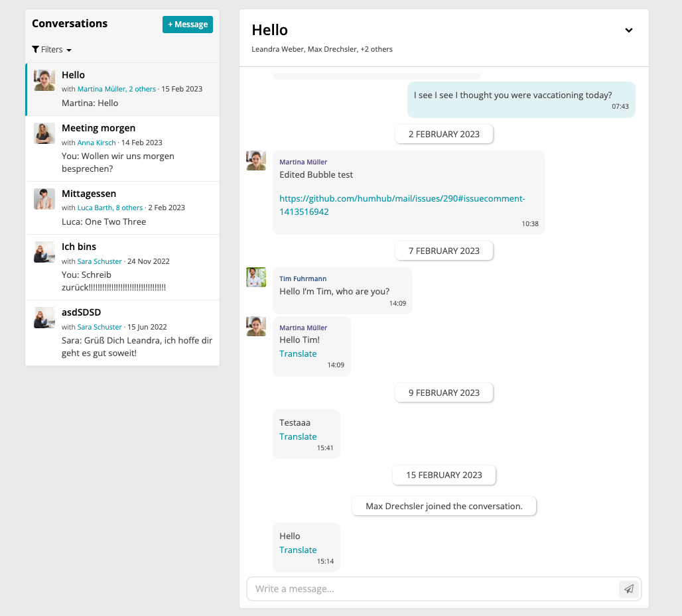Open the Ich bins conversation
The image size is (682, 616).
tap(123, 267)
